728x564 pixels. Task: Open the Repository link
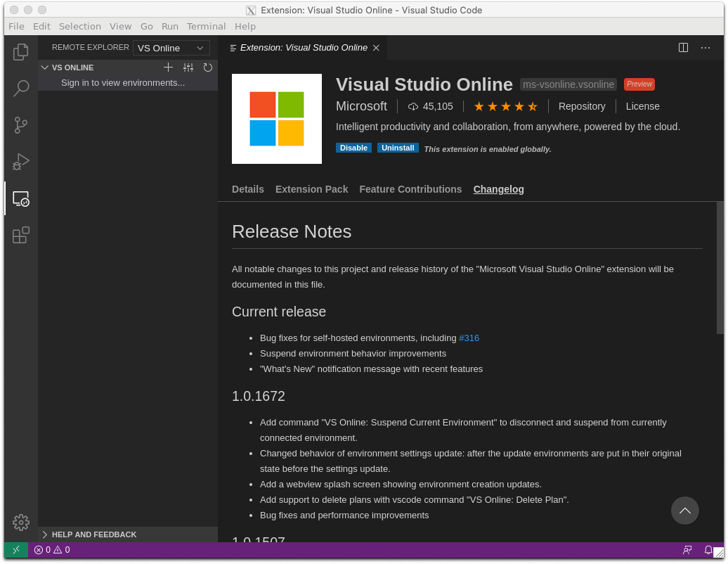(582, 106)
